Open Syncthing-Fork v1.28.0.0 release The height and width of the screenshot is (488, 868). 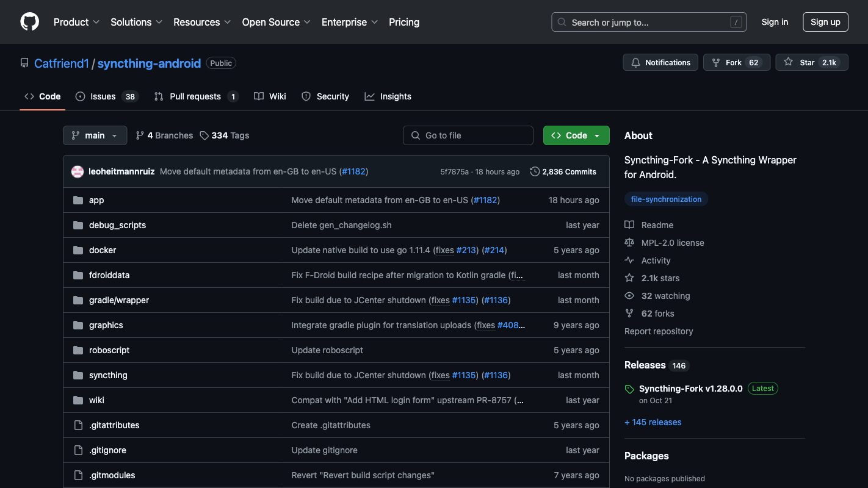(x=691, y=389)
